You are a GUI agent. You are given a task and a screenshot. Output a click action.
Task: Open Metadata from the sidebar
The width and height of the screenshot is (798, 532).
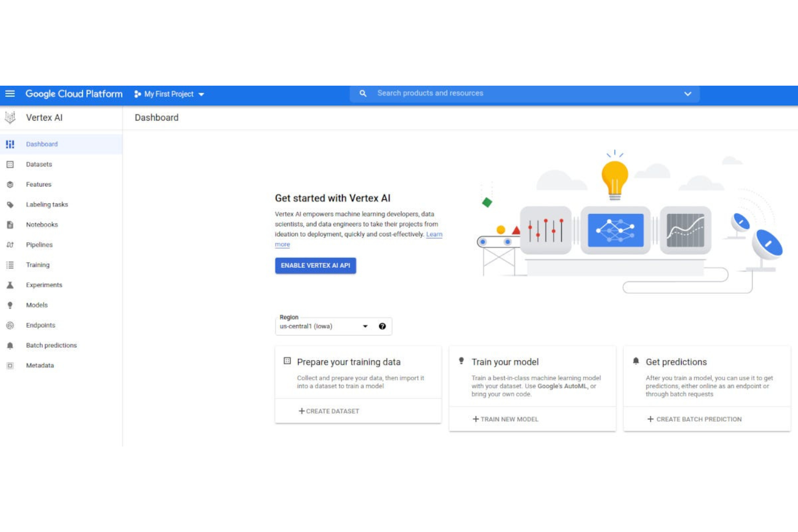[x=61, y=365]
